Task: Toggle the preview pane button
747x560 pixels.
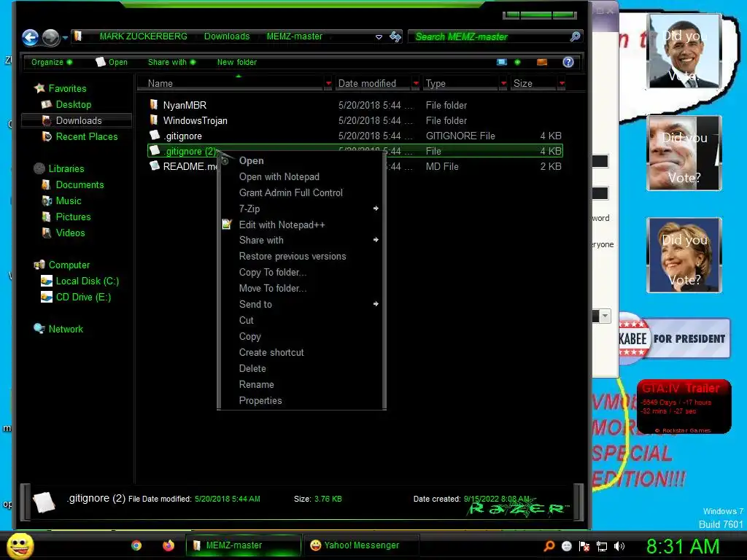Action: click(x=542, y=62)
